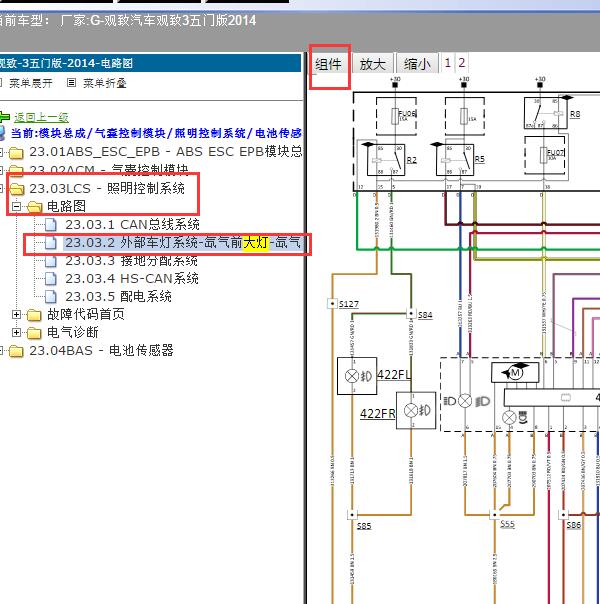Click the 23.03.2 document page icon
This screenshot has width=600, height=604.
tap(51, 243)
